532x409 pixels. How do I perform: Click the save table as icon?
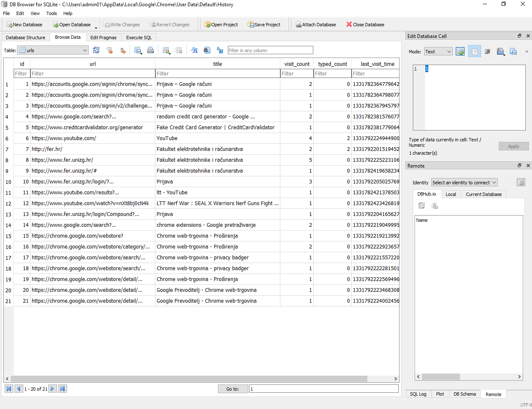(137, 50)
